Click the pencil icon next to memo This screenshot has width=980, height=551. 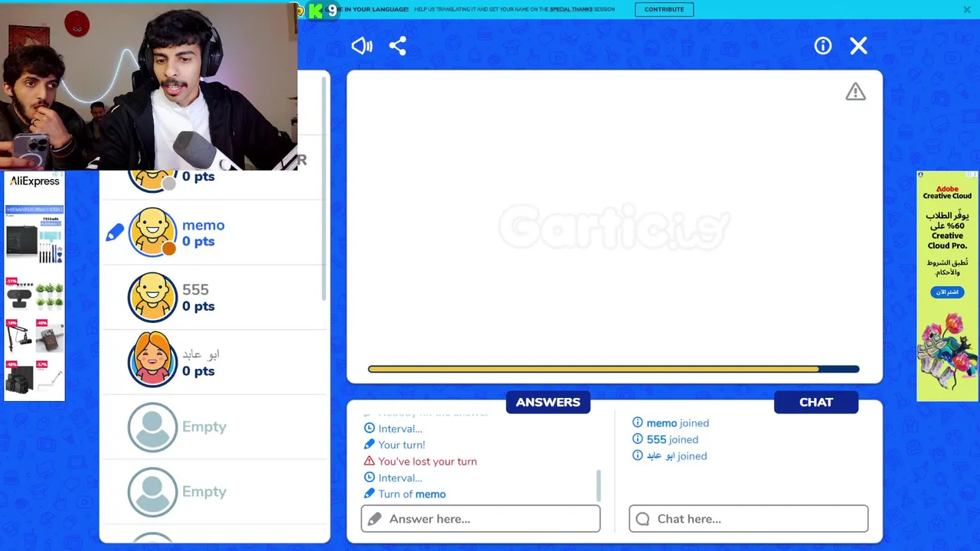click(x=115, y=232)
